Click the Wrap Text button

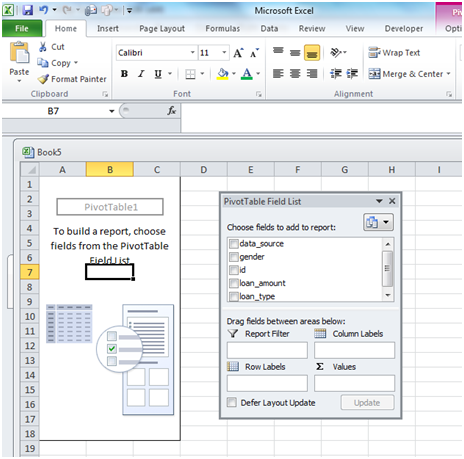pyautogui.click(x=394, y=53)
